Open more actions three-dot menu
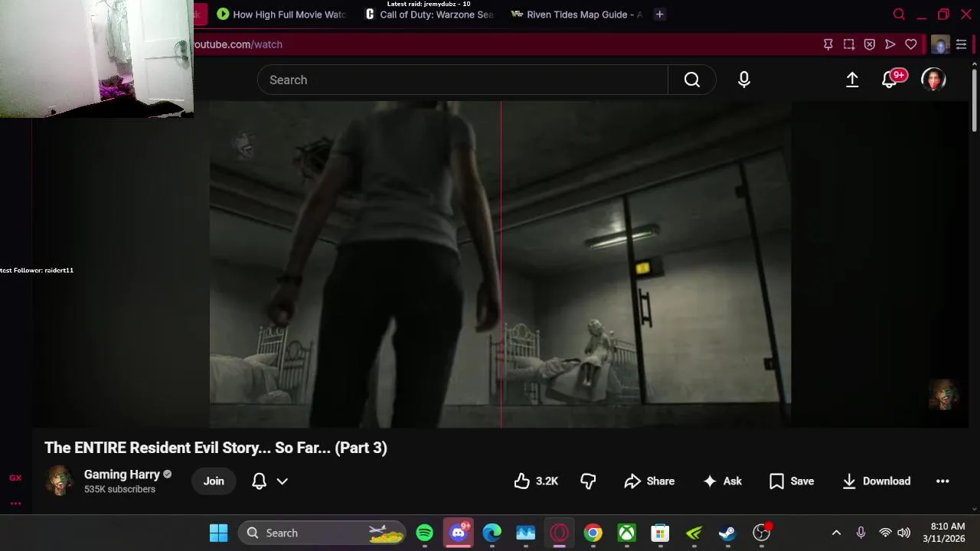The width and height of the screenshot is (980, 551). tap(942, 481)
